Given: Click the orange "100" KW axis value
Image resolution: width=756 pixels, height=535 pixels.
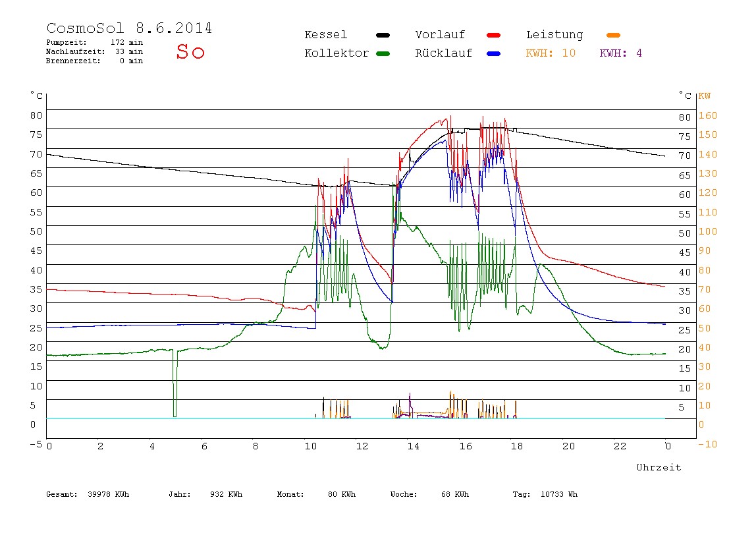Looking at the screenshot, I should tap(708, 231).
